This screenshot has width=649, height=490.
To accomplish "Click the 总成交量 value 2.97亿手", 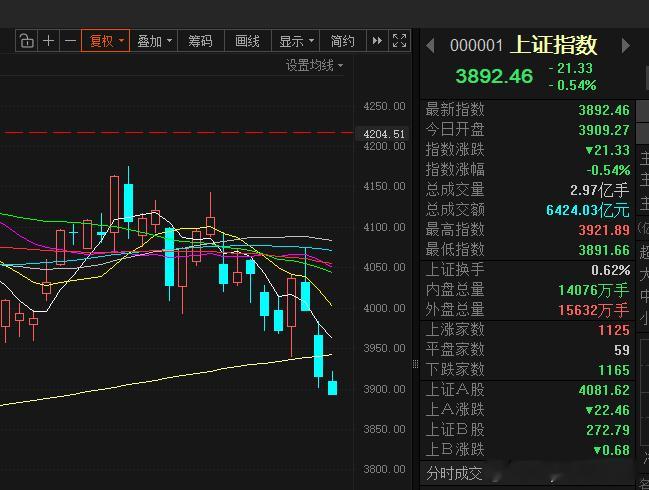I will click(599, 190).
